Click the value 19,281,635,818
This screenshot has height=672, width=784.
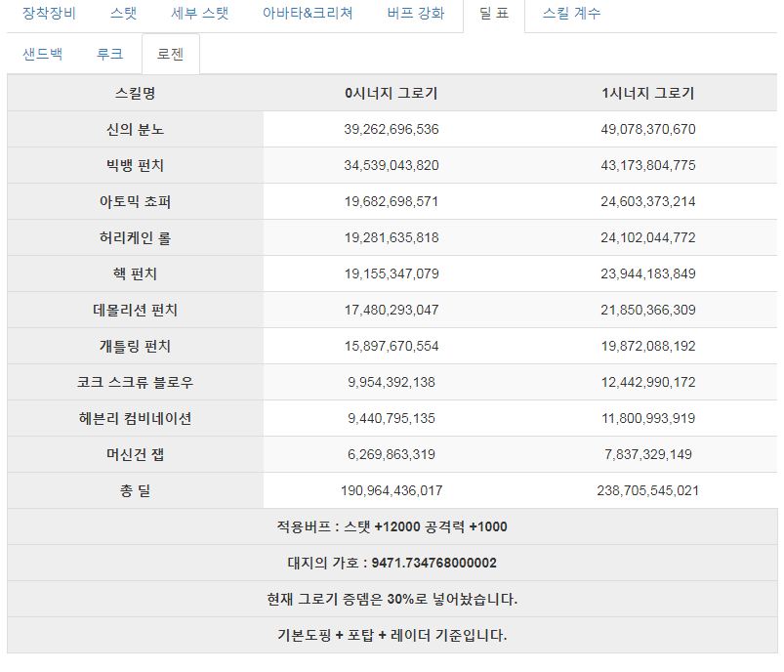pos(391,237)
